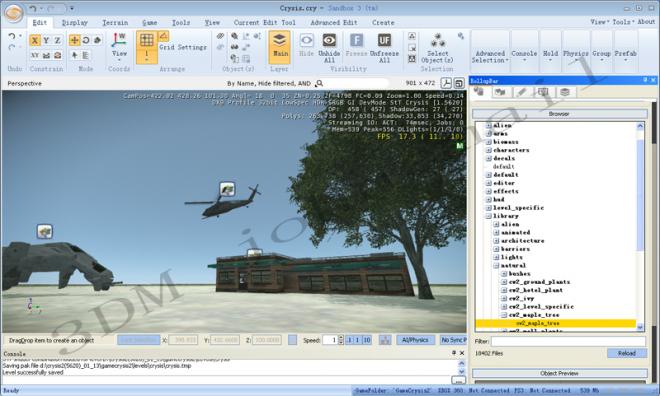Switch to the Create ribbon tab
This screenshot has width=660, height=396.
[383, 23]
